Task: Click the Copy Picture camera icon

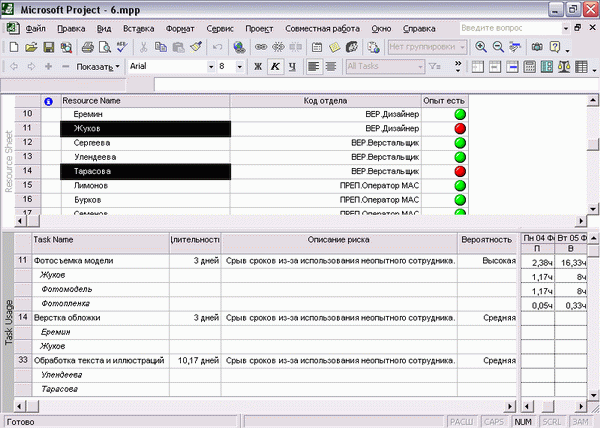Action: [x=537, y=47]
